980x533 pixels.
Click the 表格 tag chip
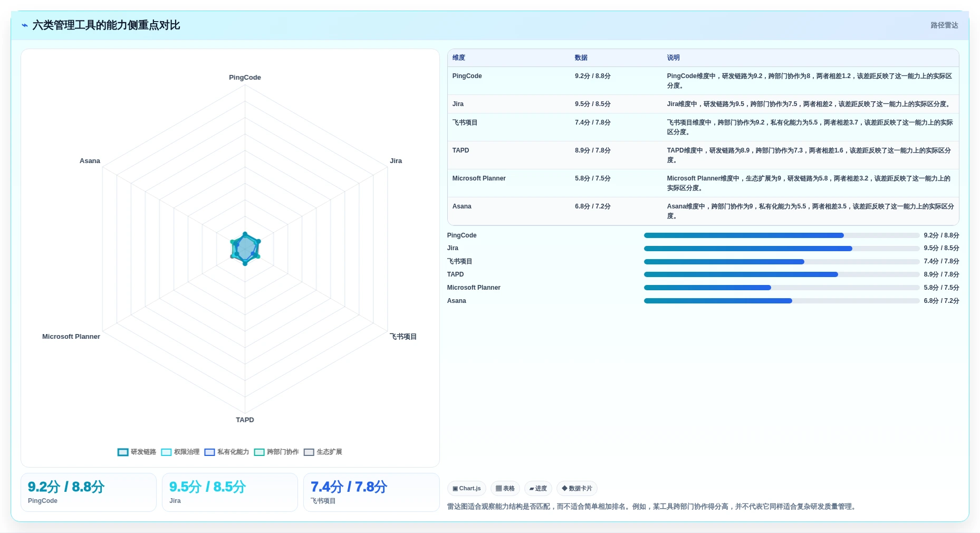click(505, 489)
